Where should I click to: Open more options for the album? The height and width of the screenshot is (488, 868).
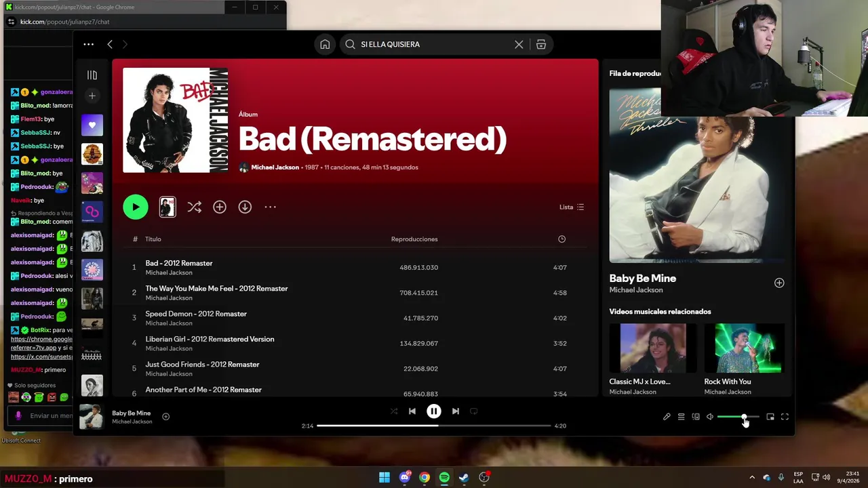tap(270, 207)
